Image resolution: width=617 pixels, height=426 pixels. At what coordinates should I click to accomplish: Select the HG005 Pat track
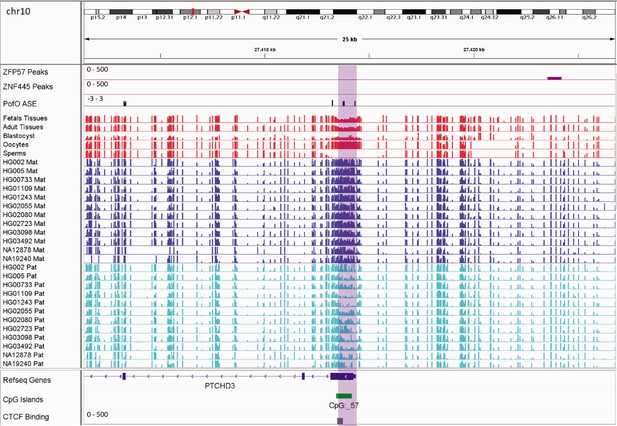pos(20,276)
